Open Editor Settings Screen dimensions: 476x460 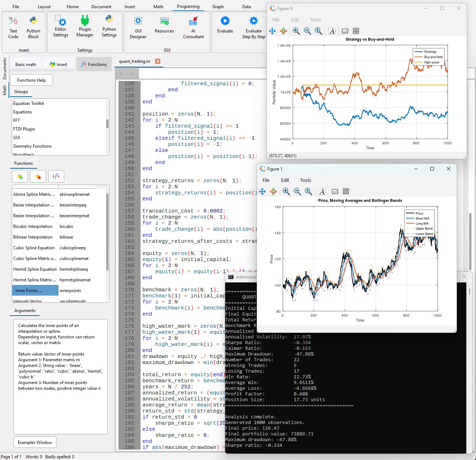tap(61, 26)
